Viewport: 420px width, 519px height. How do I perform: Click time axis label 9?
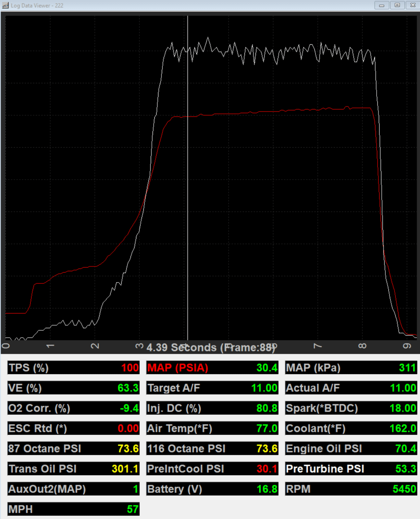click(x=407, y=346)
